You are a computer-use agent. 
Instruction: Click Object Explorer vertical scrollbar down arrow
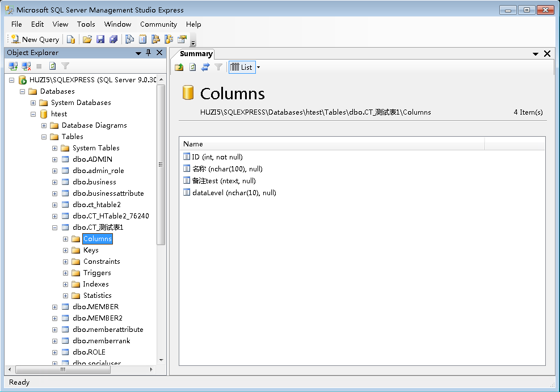click(161, 360)
